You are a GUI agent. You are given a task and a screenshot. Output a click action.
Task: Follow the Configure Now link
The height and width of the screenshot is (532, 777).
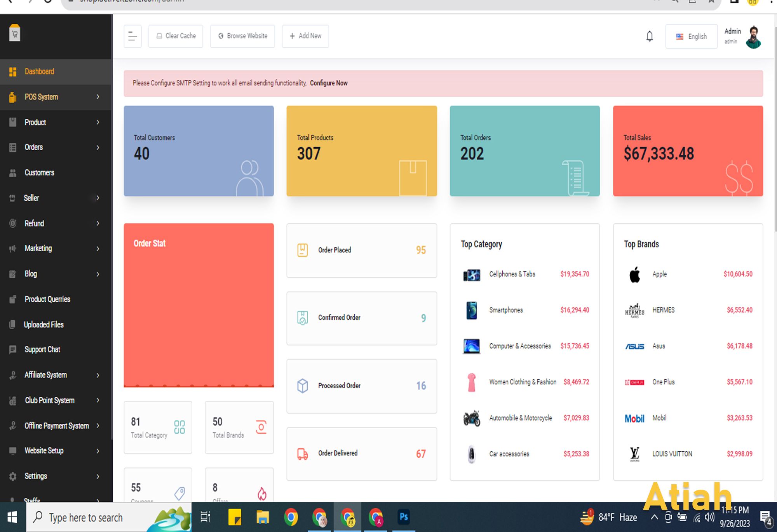[329, 83]
